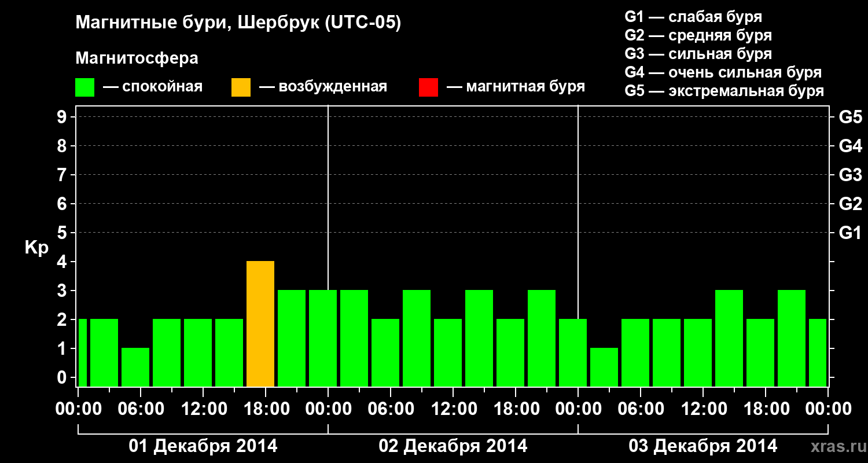The height and width of the screenshot is (463, 868).
Task: Click legend line 'G3 — сильная буря'
Action: [x=698, y=54]
